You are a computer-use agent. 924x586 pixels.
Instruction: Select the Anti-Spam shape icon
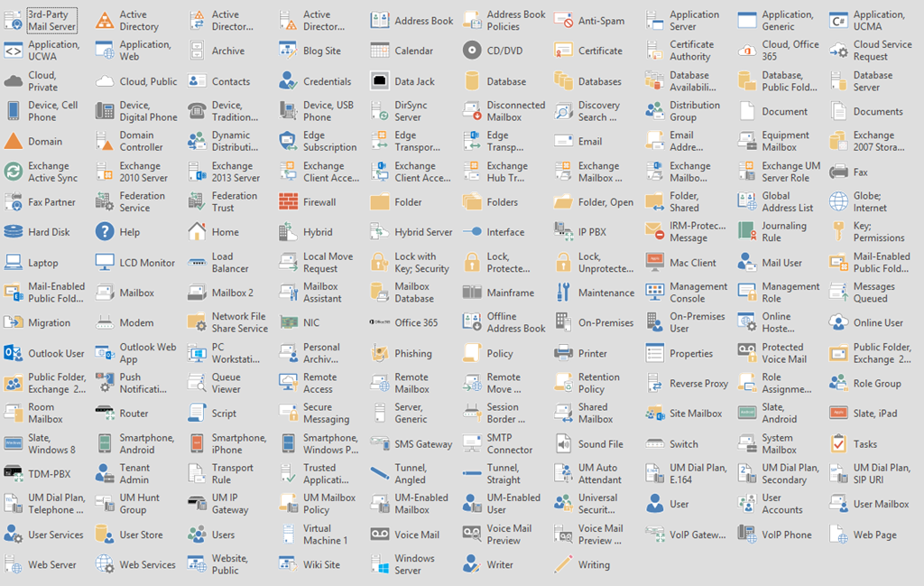coord(563,21)
